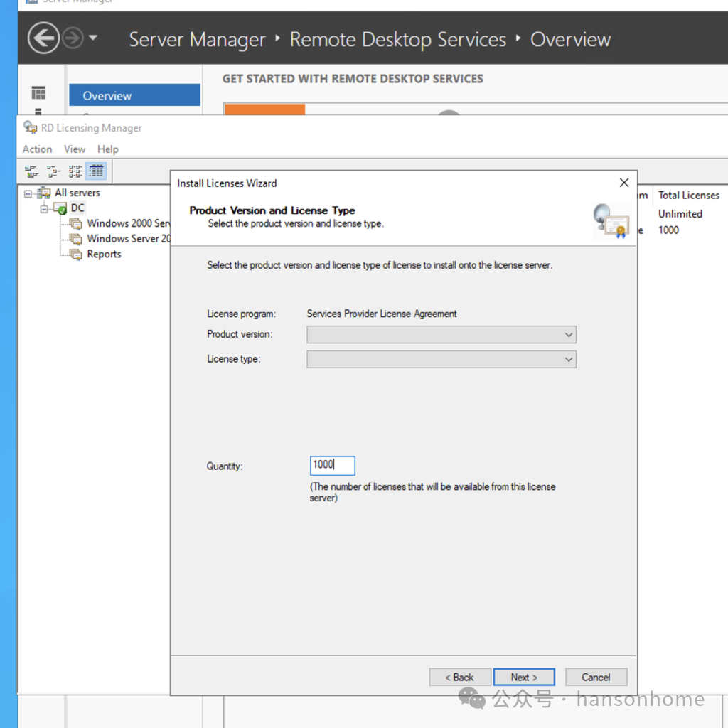
Task: Switch to details view toolbar icon
Action: click(x=96, y=171)
